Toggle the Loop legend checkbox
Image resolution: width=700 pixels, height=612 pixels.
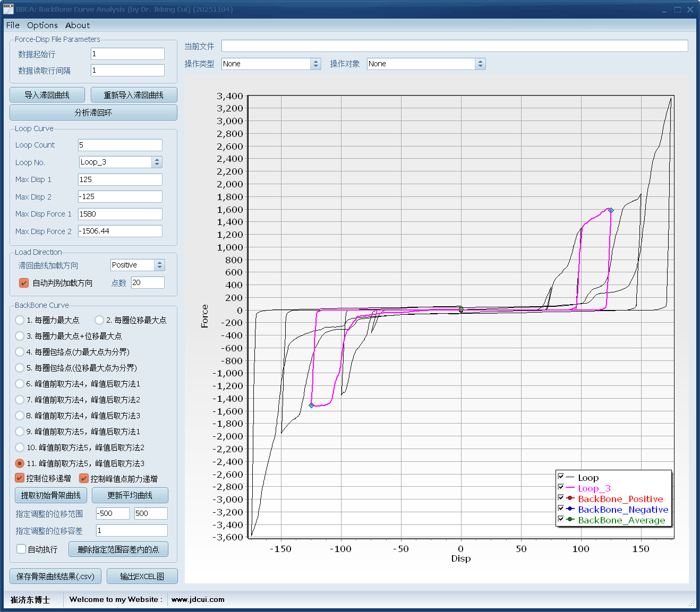point(561,477)
